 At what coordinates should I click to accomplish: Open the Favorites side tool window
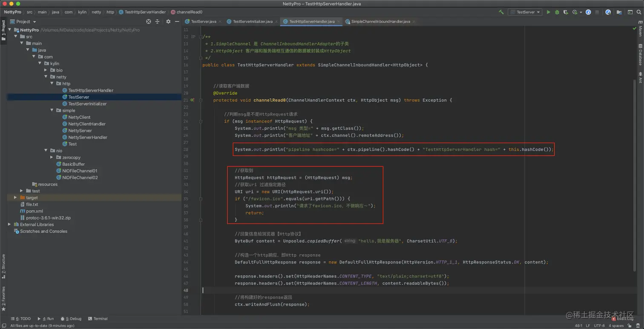coord(3,299)
